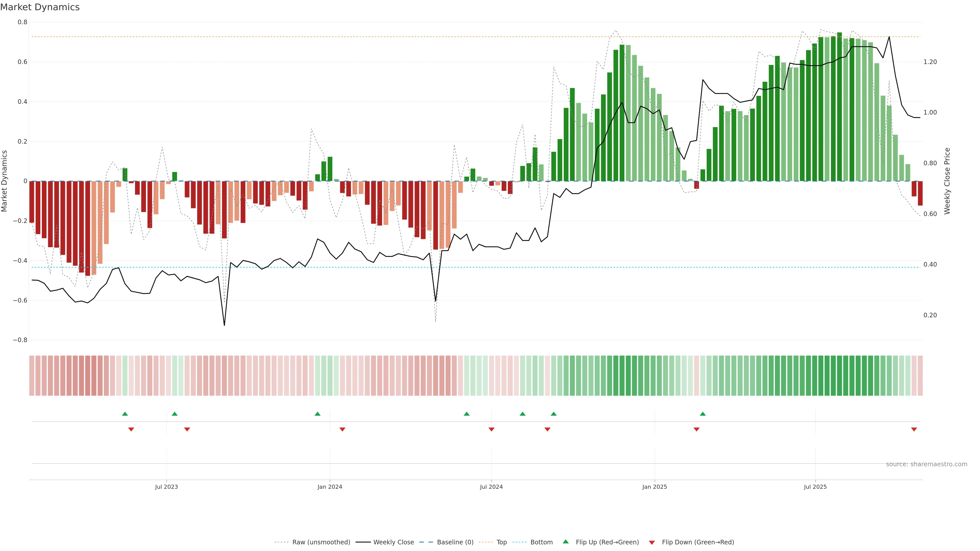Screen dimensions: 980x551
Task: Click the first green Flip Up triangle marker
Action: pos(125,414)
